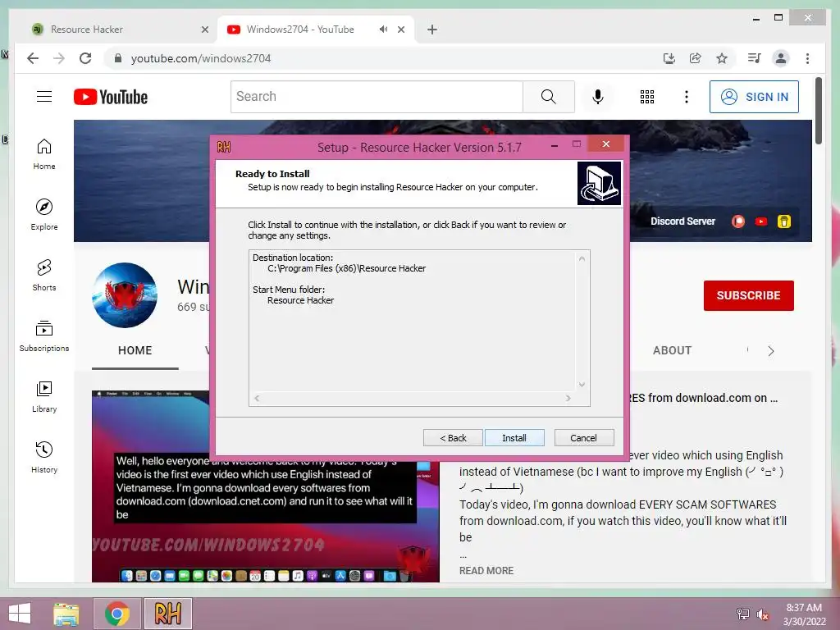Click the YouTube logo
The width and height of the screenshot is (840, 630).
coord(111,97)
